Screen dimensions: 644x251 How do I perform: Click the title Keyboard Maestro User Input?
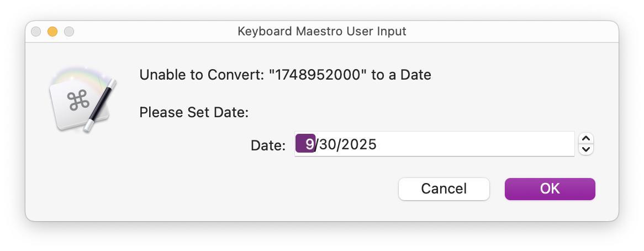(x=321, y=32)
